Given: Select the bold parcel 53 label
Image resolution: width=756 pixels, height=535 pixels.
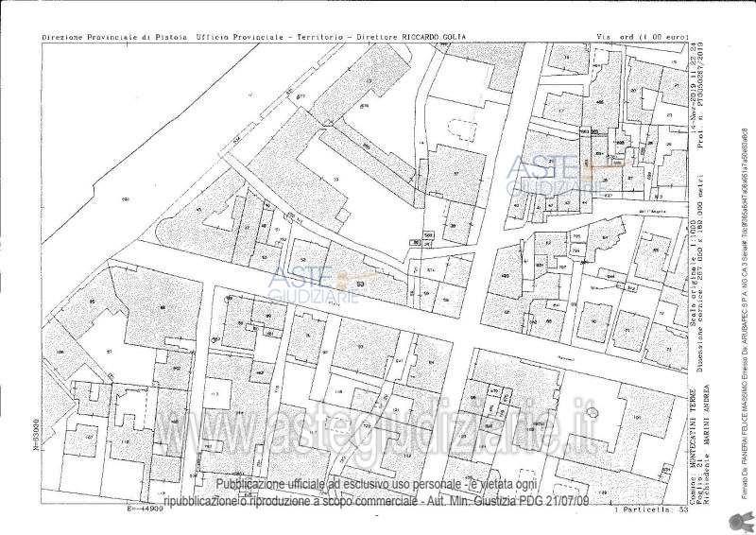Looking at the screenshot, I should click(x=360, y=282).
